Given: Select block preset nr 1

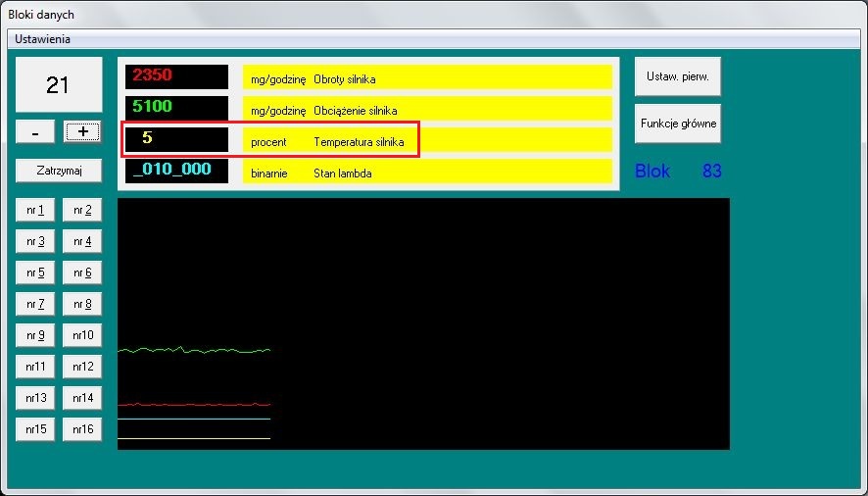Looking at the screenshot, I should 35,210.
